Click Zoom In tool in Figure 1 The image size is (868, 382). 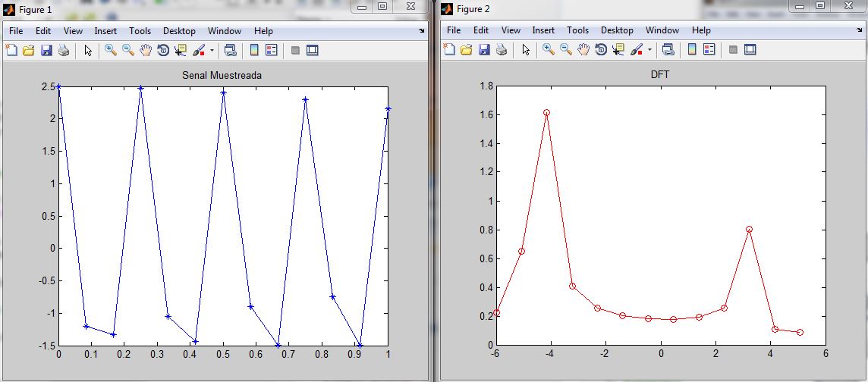111,51
